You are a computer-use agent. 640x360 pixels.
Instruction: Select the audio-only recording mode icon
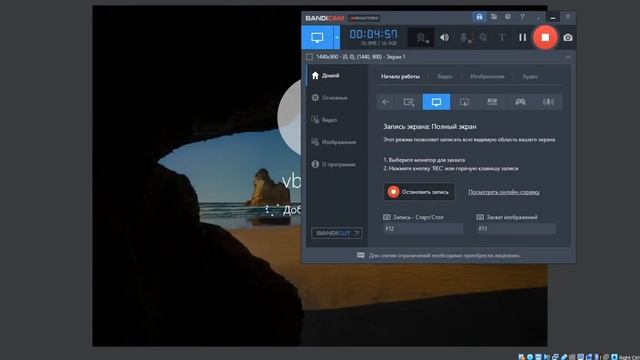click(548, 102)
